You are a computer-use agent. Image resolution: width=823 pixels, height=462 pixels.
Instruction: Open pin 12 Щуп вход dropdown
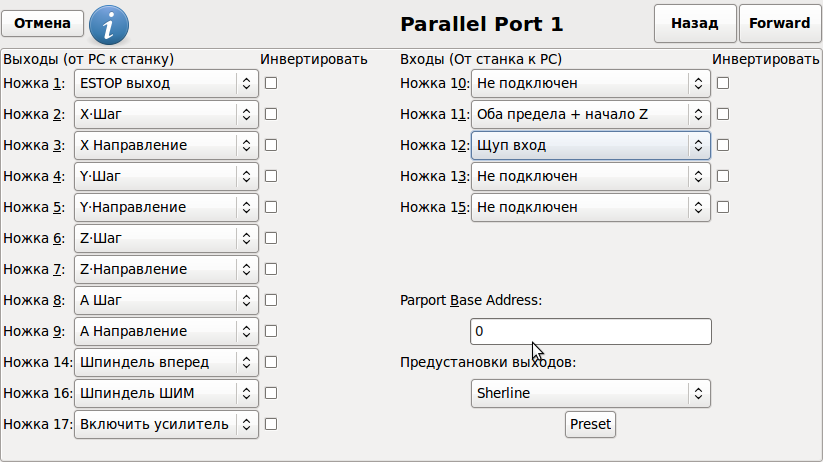(590, 145)
